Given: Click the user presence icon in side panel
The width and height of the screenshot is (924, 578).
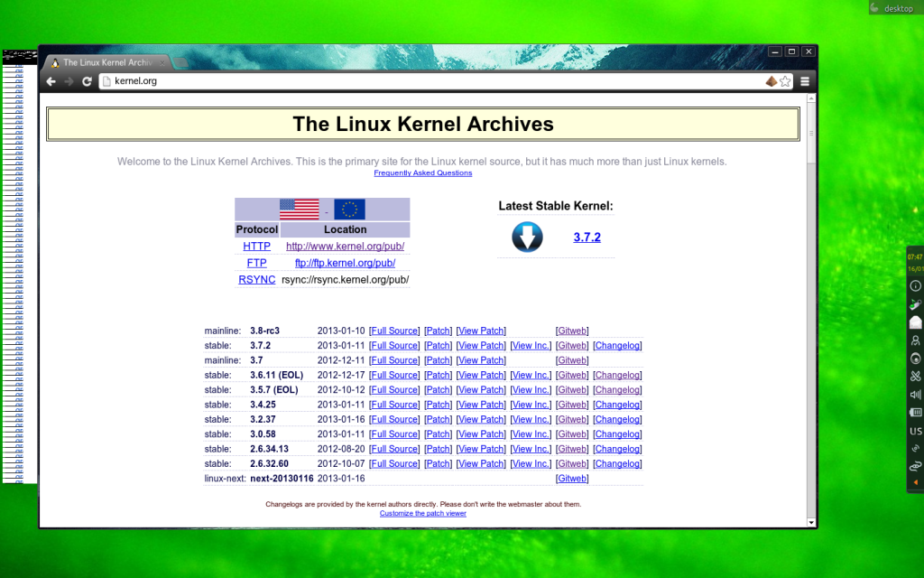Looking at the screenshot, I should (915, 340).
